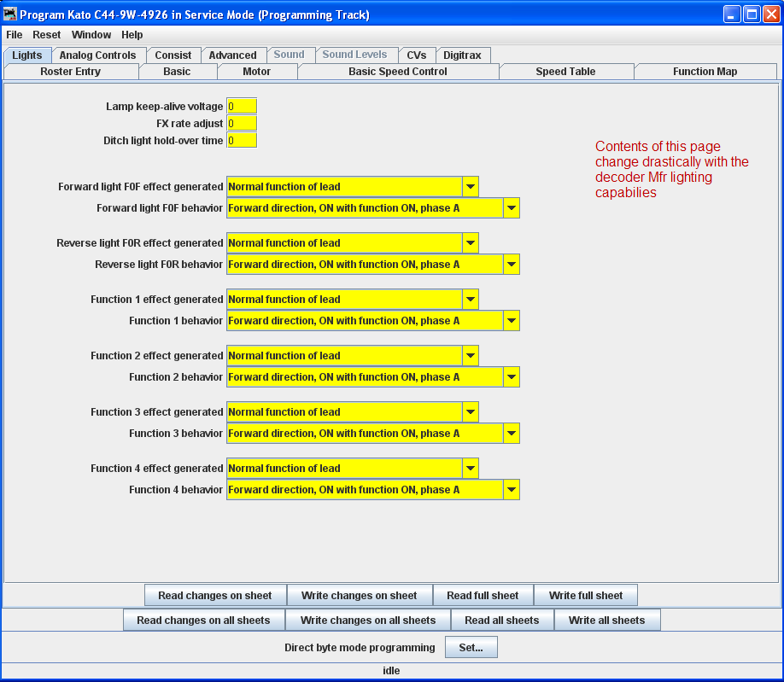Click Read all sheets button

502,621
